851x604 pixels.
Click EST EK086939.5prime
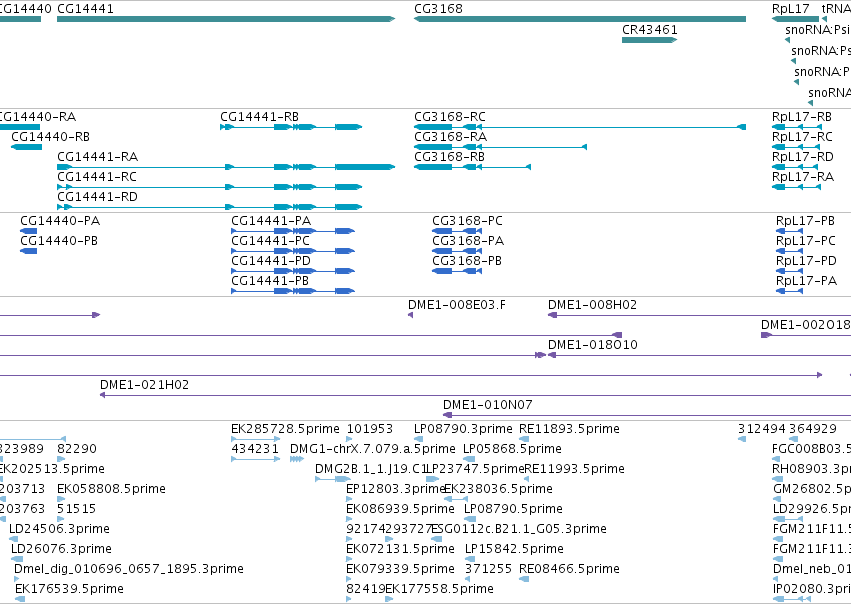(349, 519)
